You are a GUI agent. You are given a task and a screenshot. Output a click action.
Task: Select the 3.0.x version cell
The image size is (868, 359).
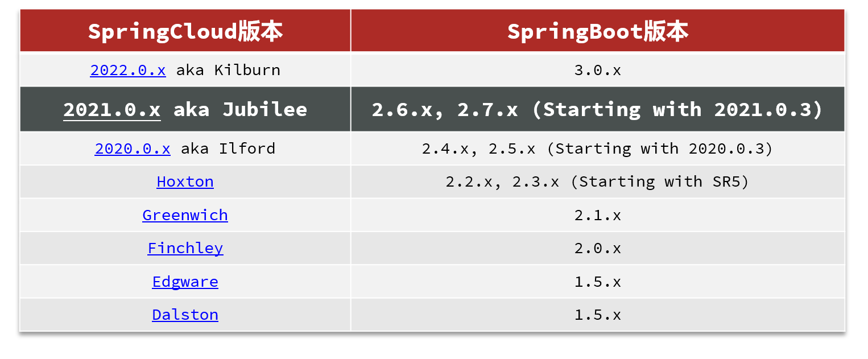pos(597,70)
